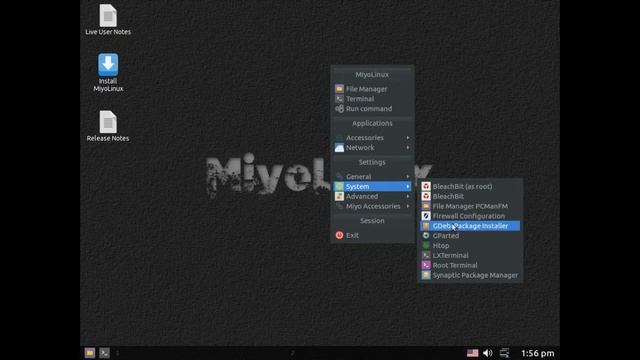This screenshot has width=640, height=360.
Task: Open the Release Notes desktop file
Action: (108, 126)
